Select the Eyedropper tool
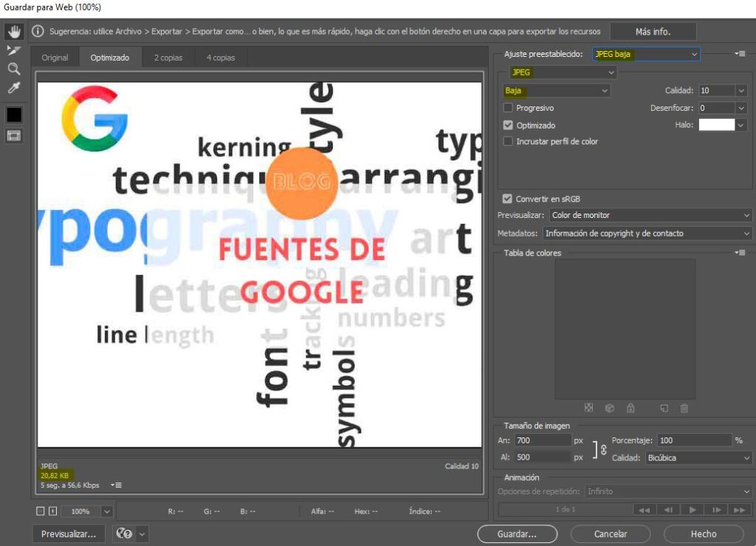Image resolution: width=756 pixels, height=546 pixels. (x=14, y=87)
